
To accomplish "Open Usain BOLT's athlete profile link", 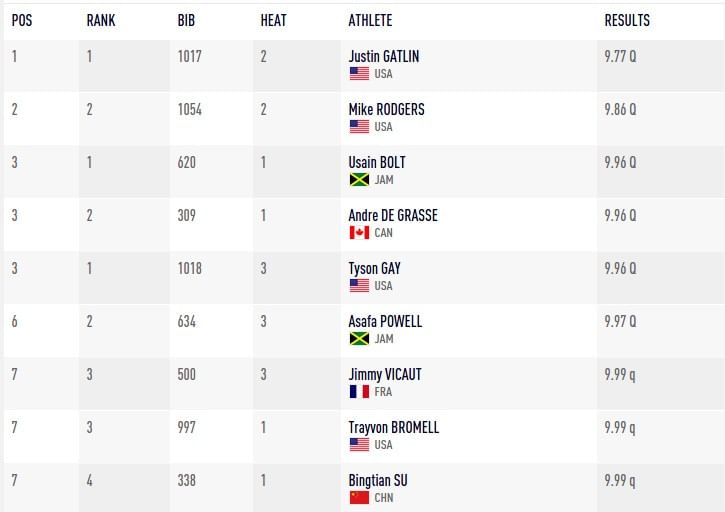I will 377,162.
